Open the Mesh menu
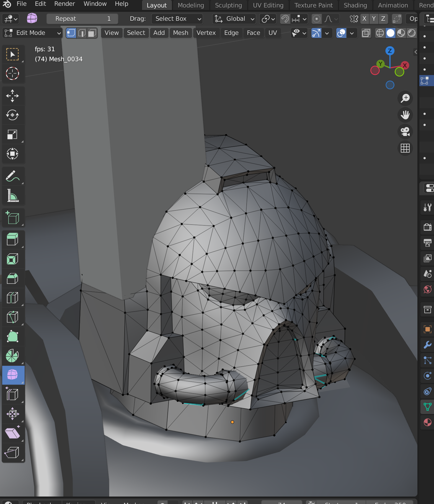 point(180,33)
